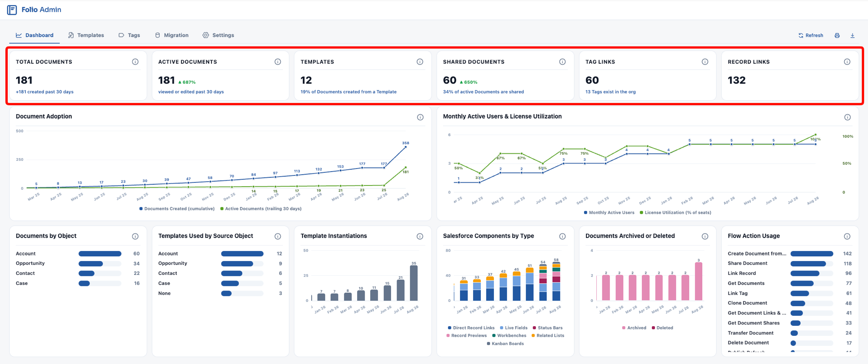Open info for Templates Used by Source Object
Viewport: 868px width, 364px height.
coord(278,236)
